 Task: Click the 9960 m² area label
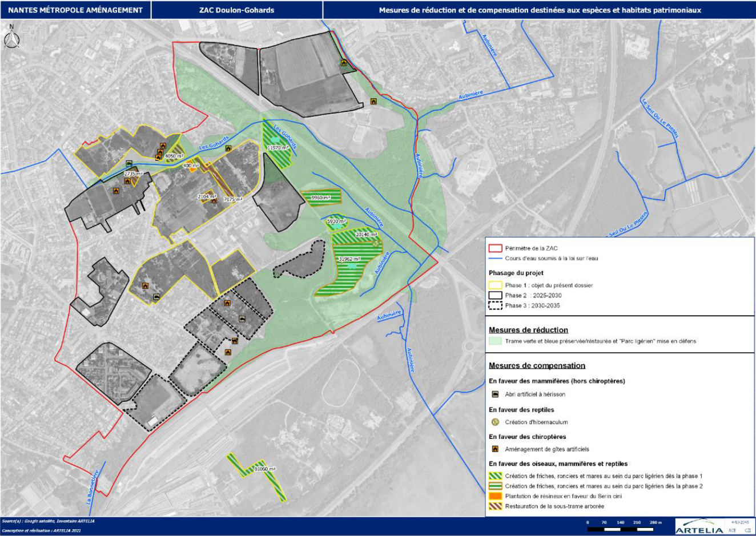[x=321, y=198]
